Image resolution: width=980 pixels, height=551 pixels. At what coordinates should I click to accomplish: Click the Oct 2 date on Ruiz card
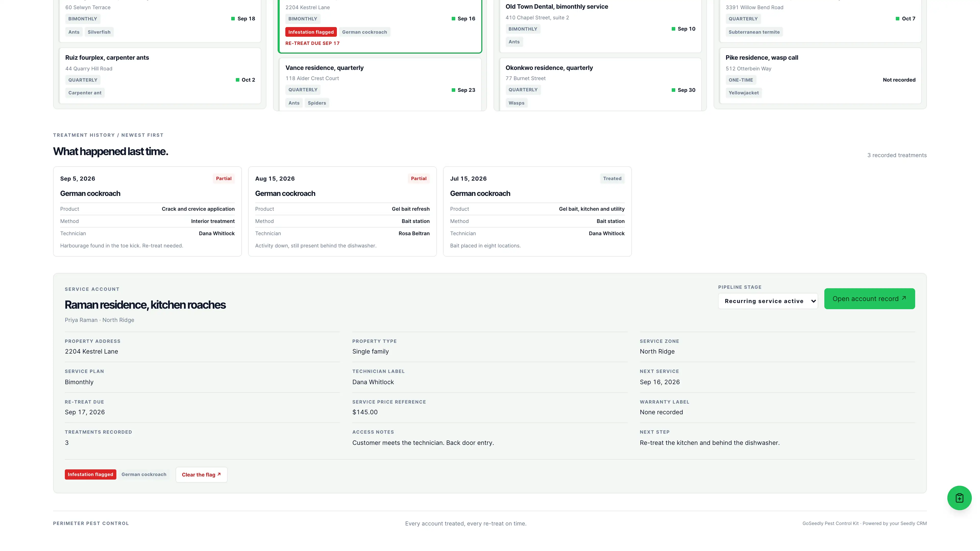[248, 80]
